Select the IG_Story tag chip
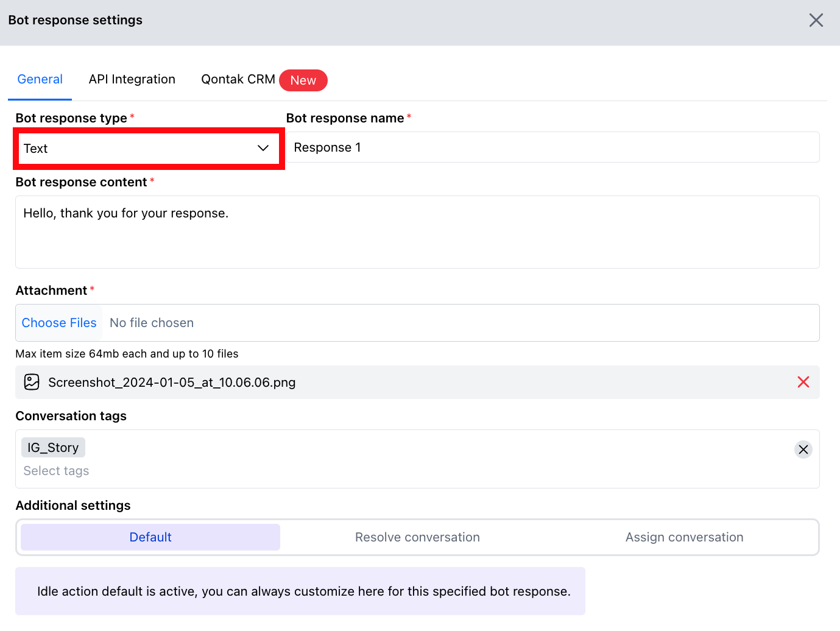Image resolution: width=840 pixels, height=631 pixels. click(x=53, y=448)
